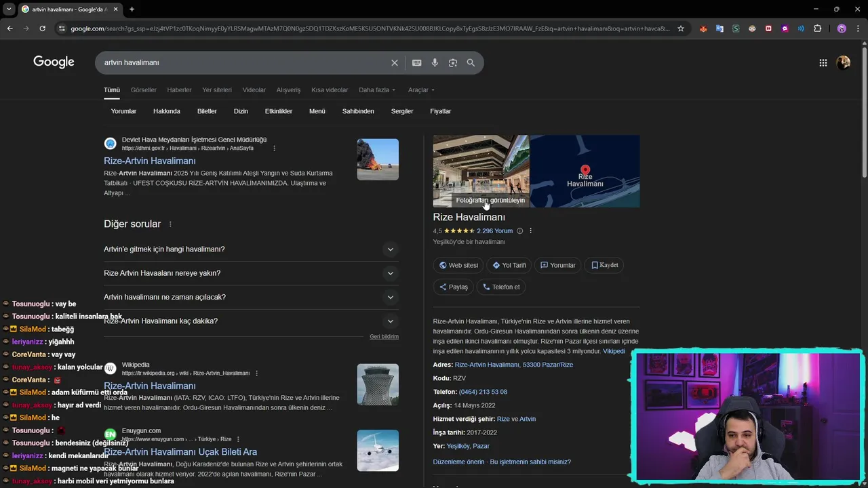868x488 pixels.
Task: Open the Extensions puzzle menu
Action: 817,28
